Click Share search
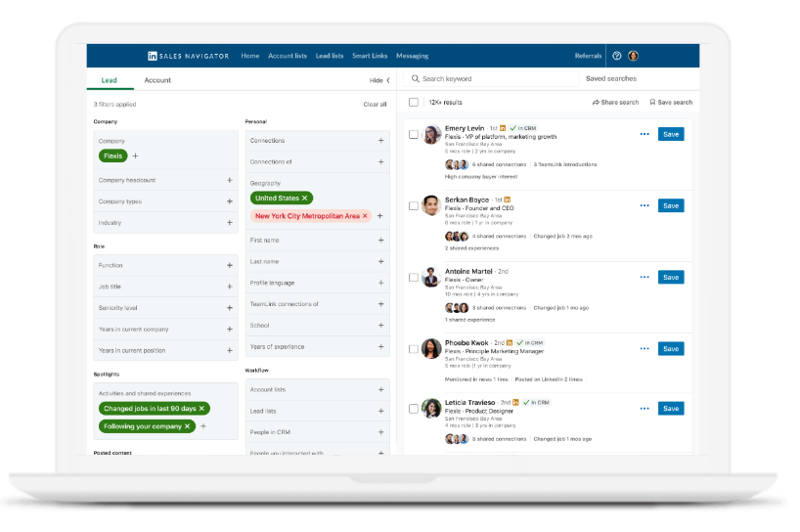This screenshot has height=532, width=800. click(x=615, y=103)
